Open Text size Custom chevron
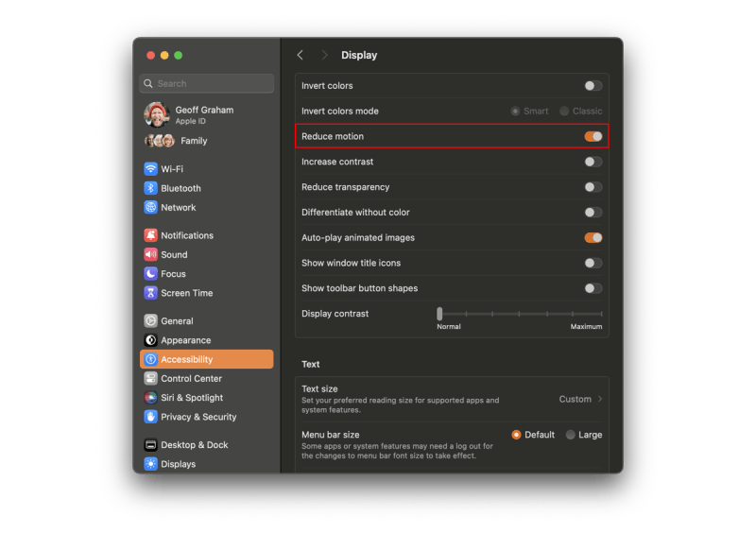Viewport: 756px width, 533px height. (x=600, y=399)
